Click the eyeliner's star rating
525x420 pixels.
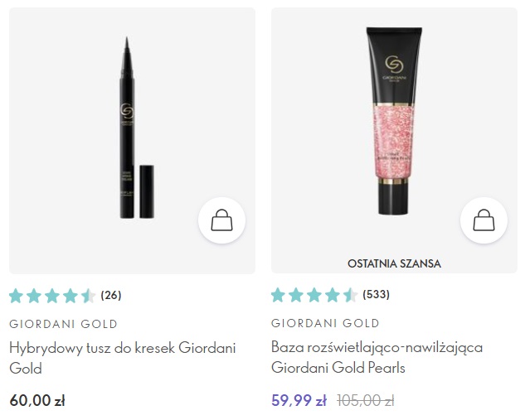point(52,296)
